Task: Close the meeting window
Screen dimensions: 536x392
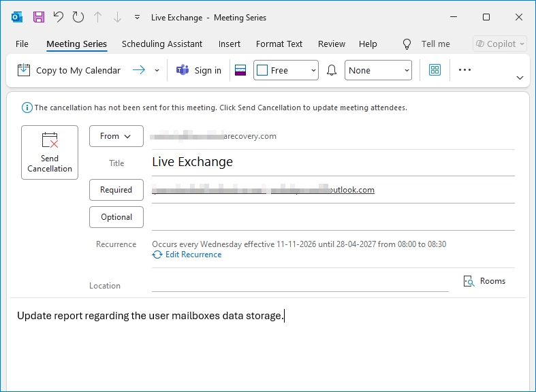Action: [518, 17]
